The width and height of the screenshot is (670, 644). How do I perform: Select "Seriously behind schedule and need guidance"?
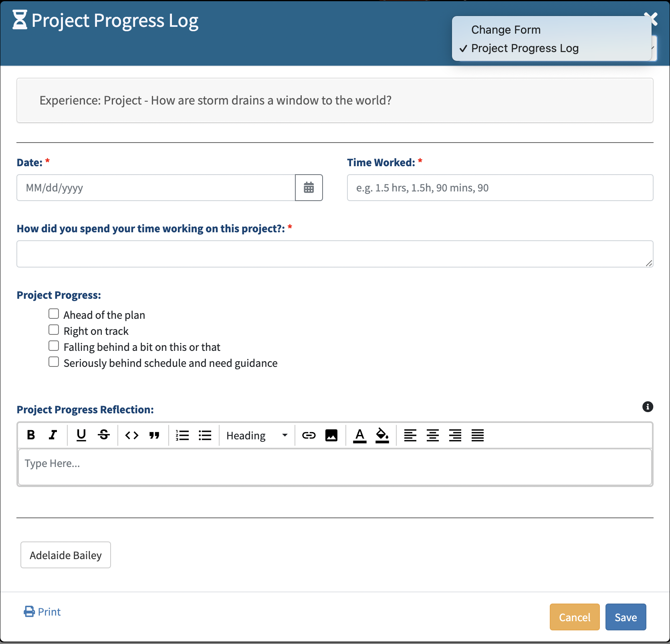(x=54, y=362)
